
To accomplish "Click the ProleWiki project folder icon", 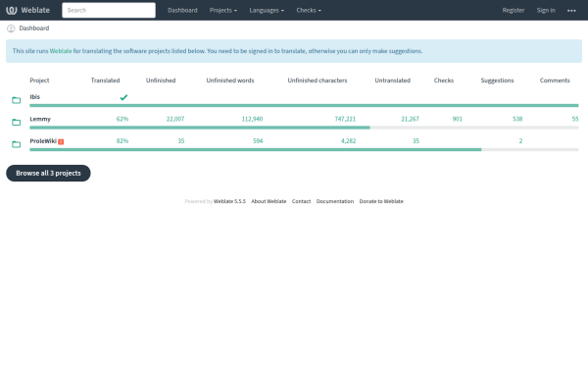I will coord(16,144).
